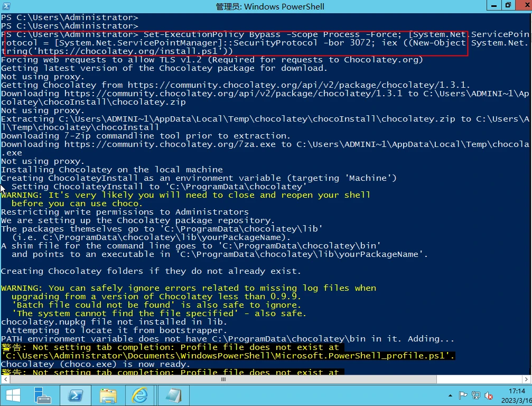532x406 pixels.
Task: Show hidden tray icons arrow
Action: 450,395
